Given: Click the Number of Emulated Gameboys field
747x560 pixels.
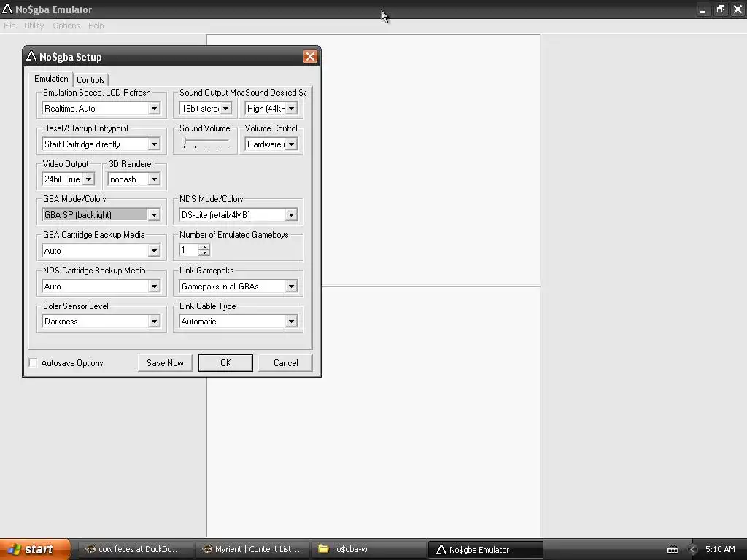Looking at the screenshot, I should click(189, 250).
